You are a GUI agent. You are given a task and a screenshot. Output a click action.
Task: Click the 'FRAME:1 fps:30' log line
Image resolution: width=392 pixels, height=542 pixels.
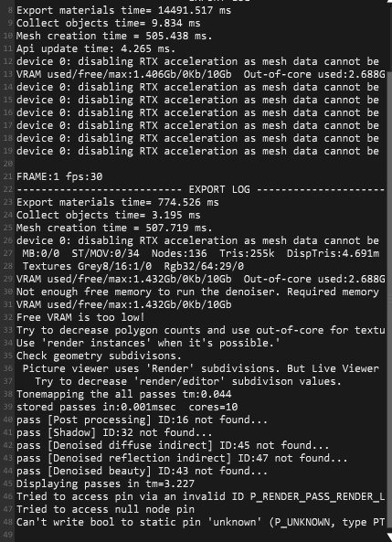59,176
